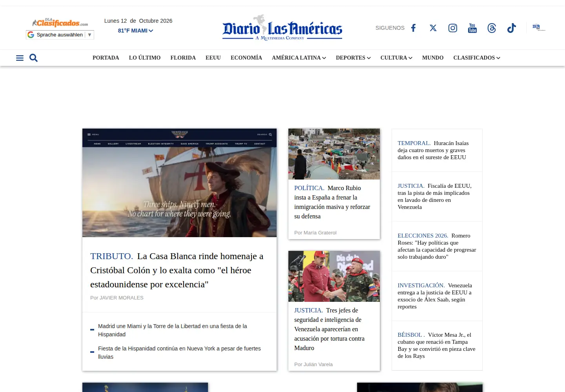Navigate to the Economía section
Screen dimensions: 565x392
(x=246, y=58)
